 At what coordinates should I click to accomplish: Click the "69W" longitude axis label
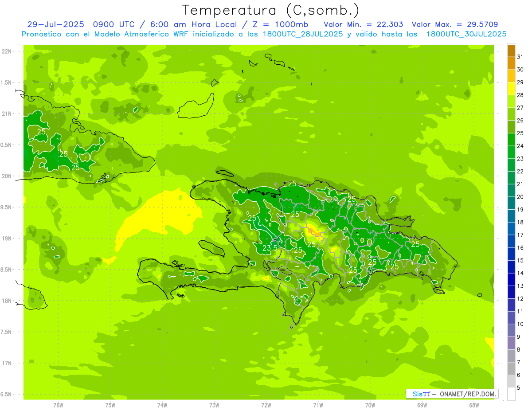pos(422,405)
